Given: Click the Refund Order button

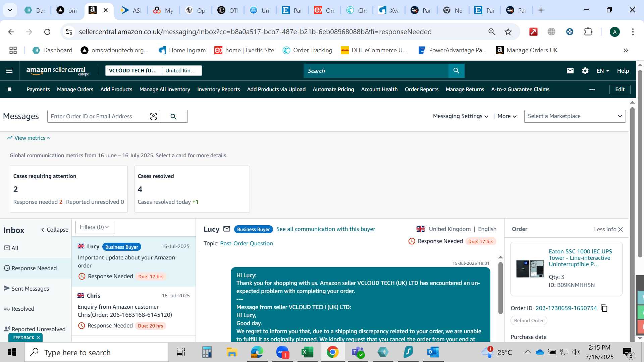Looking at the screenshot, I should (529, 320).
